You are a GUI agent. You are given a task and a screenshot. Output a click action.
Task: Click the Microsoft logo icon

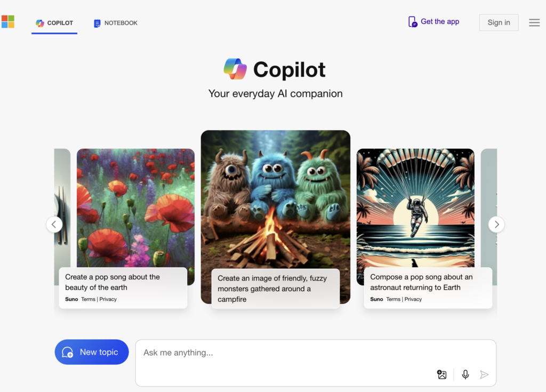[x=8, y=22]
